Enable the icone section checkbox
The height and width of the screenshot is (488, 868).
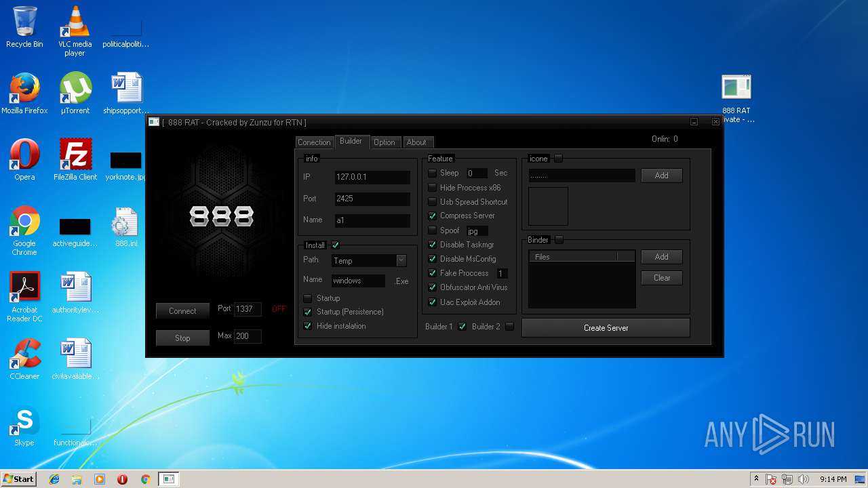coord(559,159)
